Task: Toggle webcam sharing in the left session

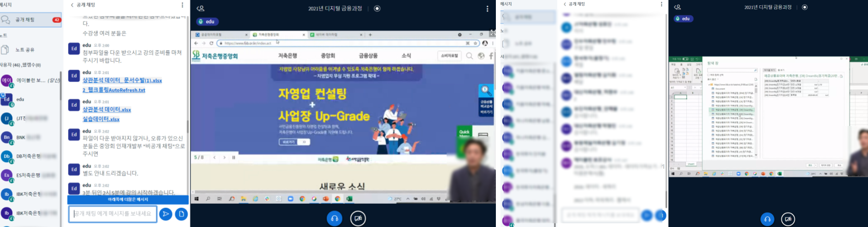Action: point(358,218)
